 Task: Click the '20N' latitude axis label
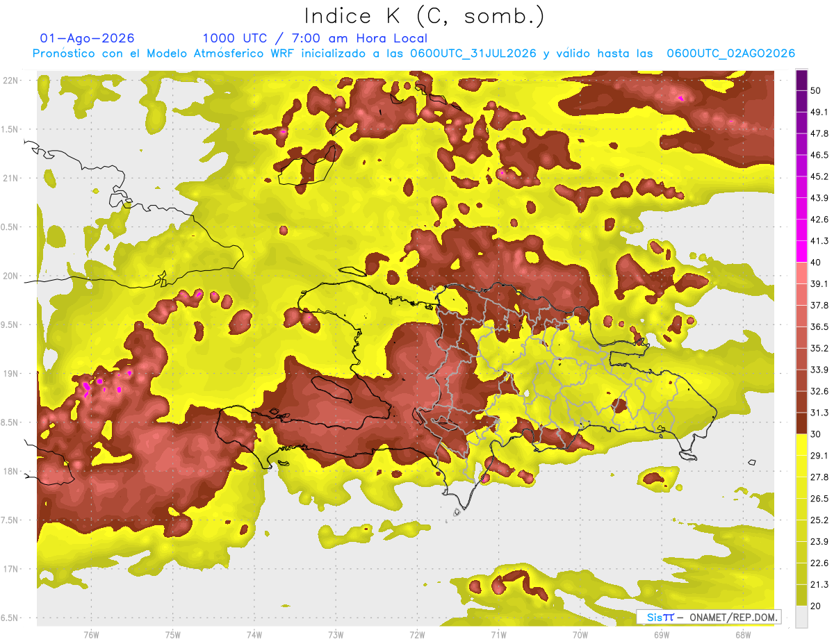coord(12,276)
